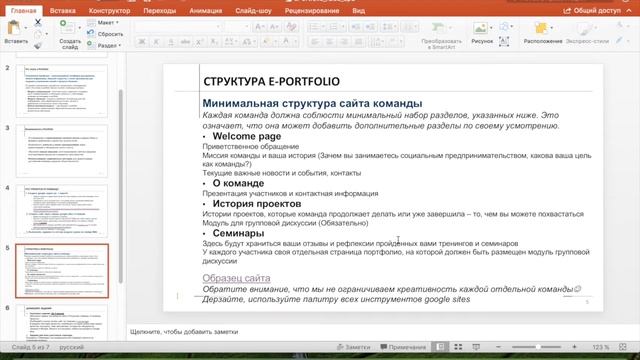Toggle subscript formatting
Viewport: 640px width, 360px height.
coord(214,42)
